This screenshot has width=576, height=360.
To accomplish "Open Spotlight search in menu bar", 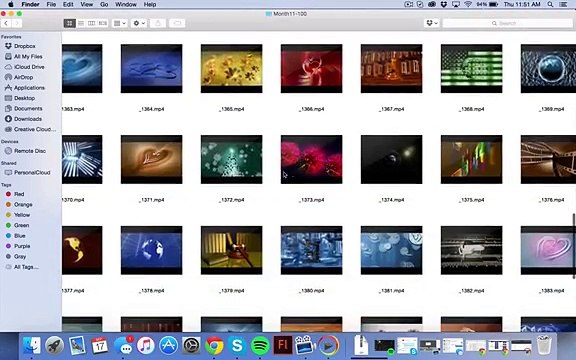I will tap(550, 4).
